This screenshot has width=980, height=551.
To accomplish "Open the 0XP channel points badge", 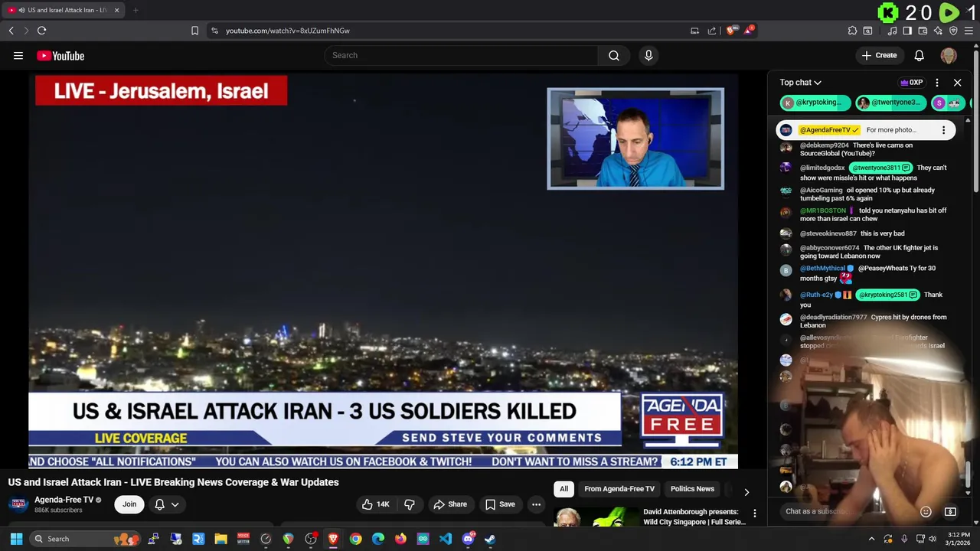I will coord(912,83).
